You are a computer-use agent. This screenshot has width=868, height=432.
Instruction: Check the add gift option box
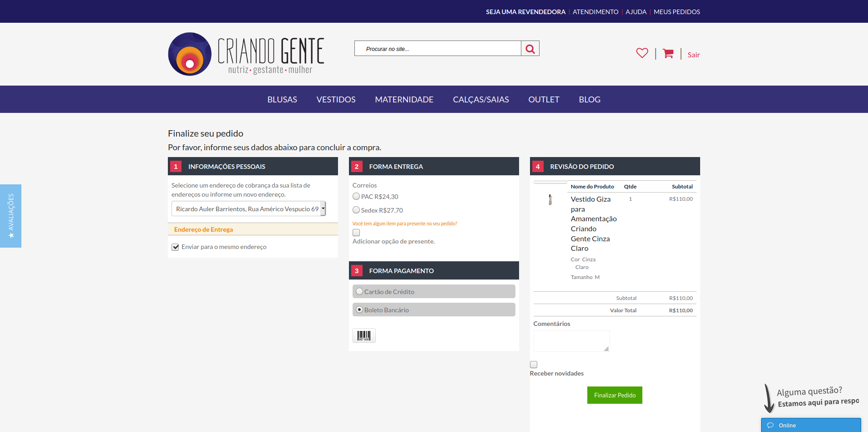[356, 233]
